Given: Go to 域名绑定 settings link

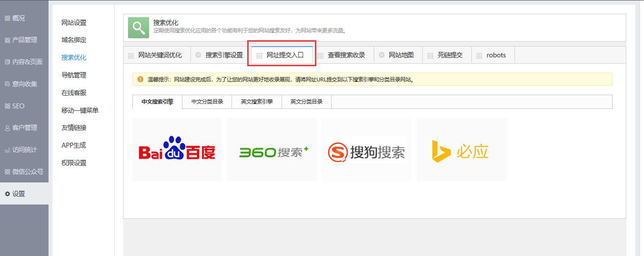Looking at the screenshot, I should point(74,40).
